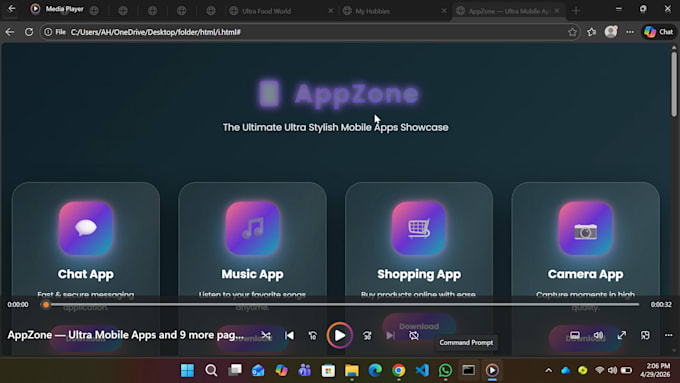
Task: Click the Media Player taskbar icon
Action: [492, 370]
